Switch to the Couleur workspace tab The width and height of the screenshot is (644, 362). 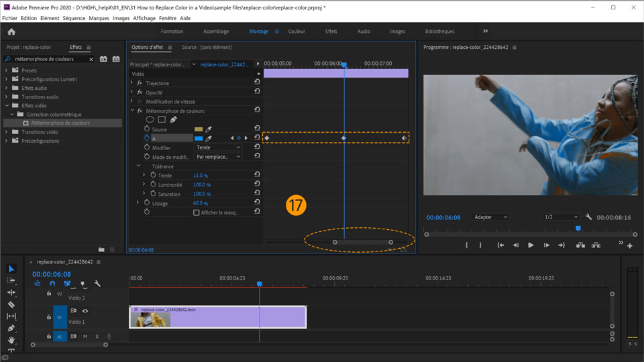tap(297, 32)
